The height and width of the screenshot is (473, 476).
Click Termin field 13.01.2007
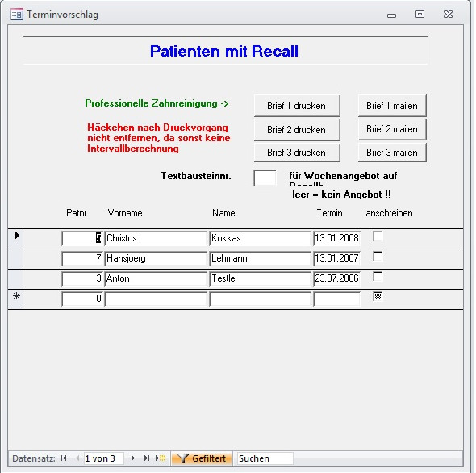pos(336,258)
